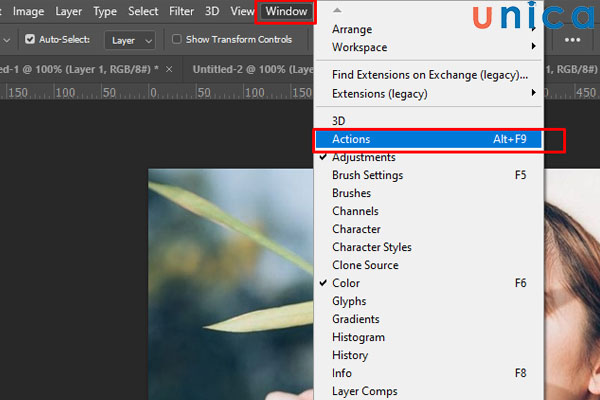Open the Filter menu
Image resolution: width=600 pixels, height=400 pixels.
[x=181, y=11]
